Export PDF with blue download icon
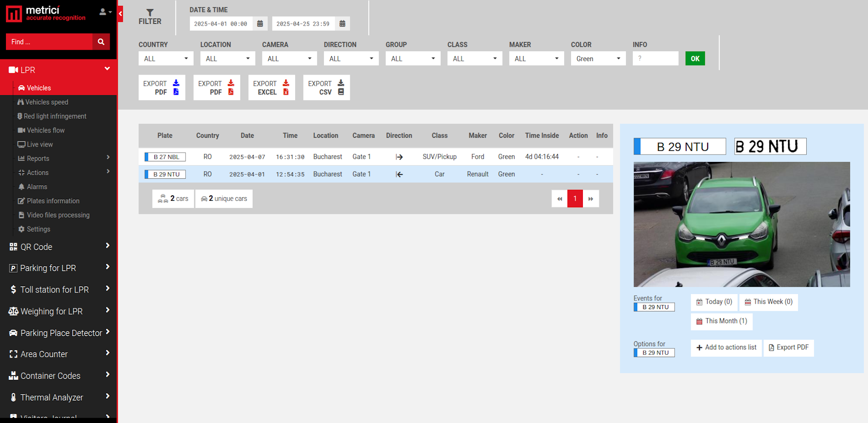The height and width of the screenshot is (423, 868). click(x=162, y=87)
